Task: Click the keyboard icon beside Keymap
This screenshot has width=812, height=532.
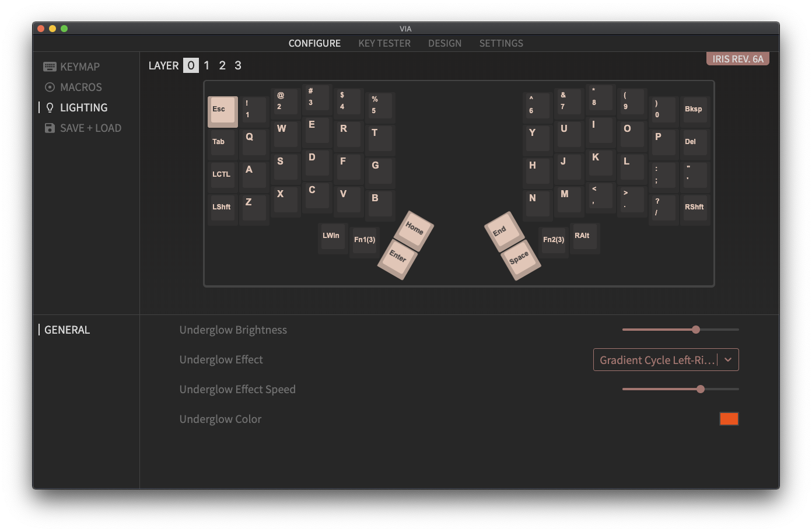Action: pyautogui.click(x=50, y=67)
